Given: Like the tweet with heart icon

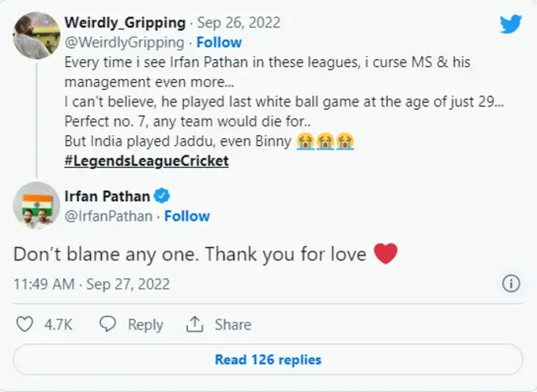Looking at the screenshot, I should pyautogui.click(x=26, y=324).
